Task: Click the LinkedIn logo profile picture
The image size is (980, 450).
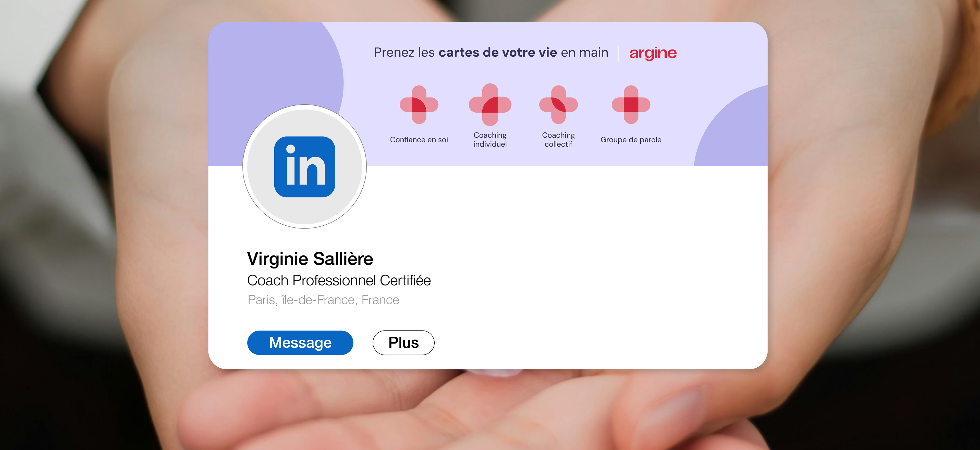Action: pyautogui.click(x=304, y=167)
